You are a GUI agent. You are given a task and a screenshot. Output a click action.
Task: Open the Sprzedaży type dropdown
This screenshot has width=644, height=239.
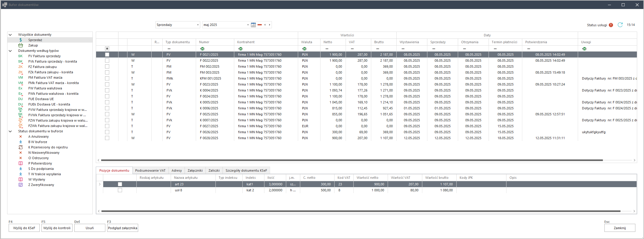coord(198,25)
